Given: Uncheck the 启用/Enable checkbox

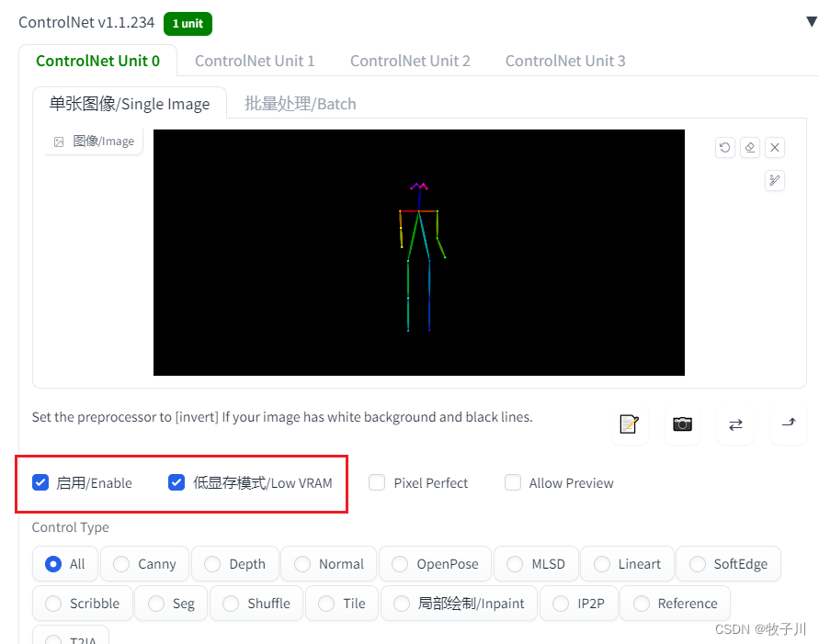Looking at the screenshot, I should pos(40,482).
